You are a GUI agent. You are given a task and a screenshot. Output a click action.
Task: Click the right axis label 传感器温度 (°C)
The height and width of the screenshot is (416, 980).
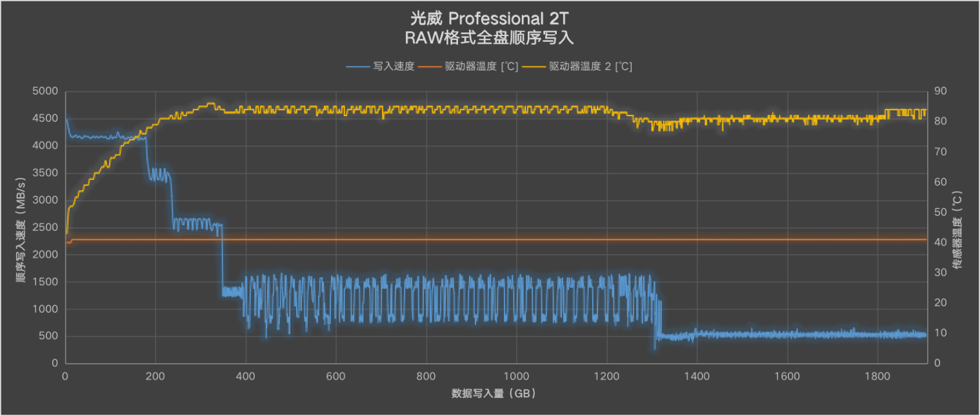(x=957, y=229)
